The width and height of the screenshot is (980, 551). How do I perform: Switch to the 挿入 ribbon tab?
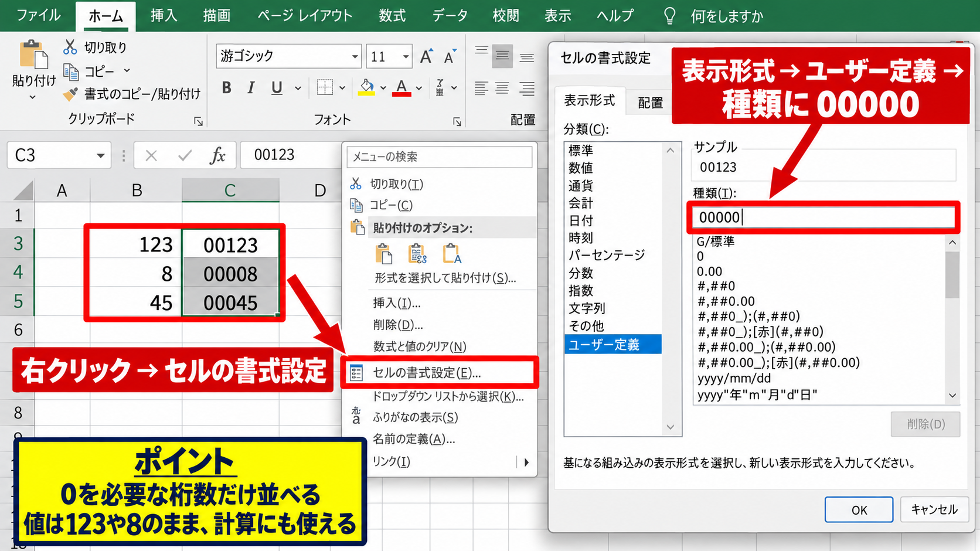pos(164,16)
